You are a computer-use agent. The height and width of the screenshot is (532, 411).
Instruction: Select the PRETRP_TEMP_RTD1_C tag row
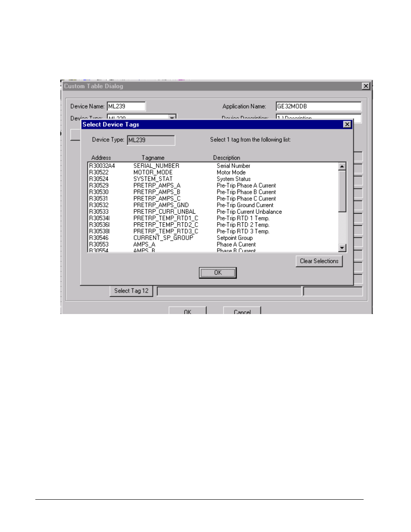pos(213,218)
